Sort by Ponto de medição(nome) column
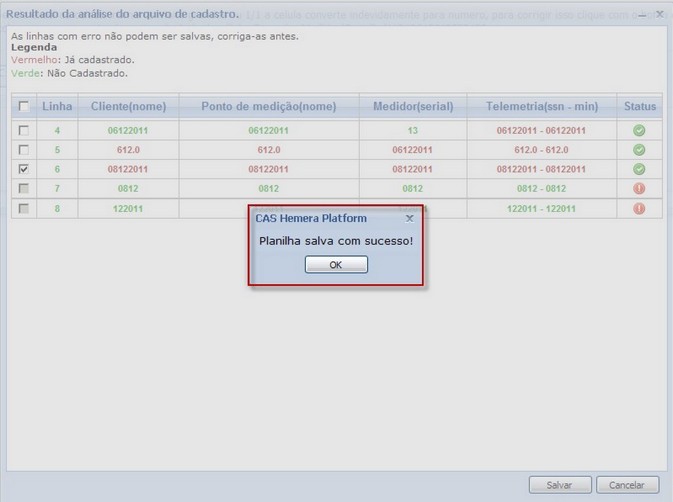 click(268, 107)
